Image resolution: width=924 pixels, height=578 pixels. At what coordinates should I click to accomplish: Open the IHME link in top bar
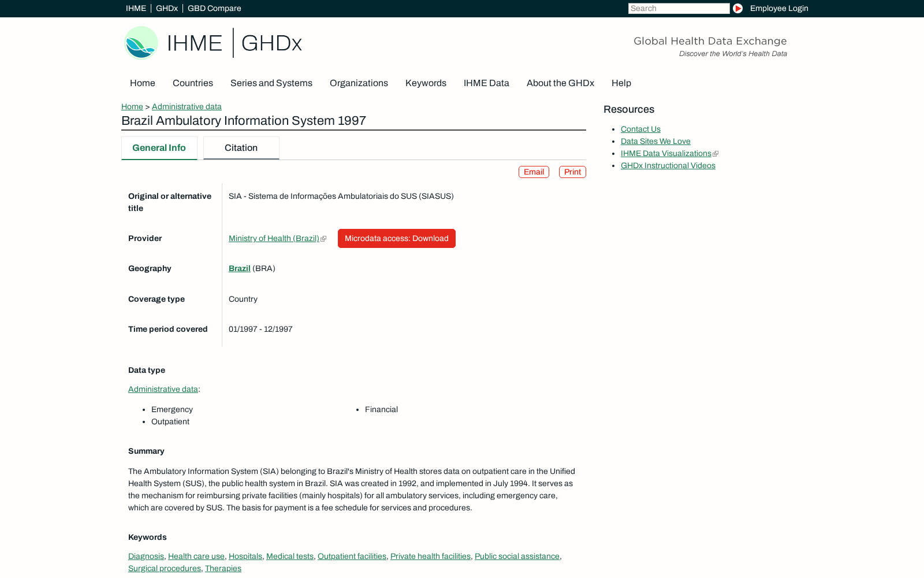click(136, 8)
